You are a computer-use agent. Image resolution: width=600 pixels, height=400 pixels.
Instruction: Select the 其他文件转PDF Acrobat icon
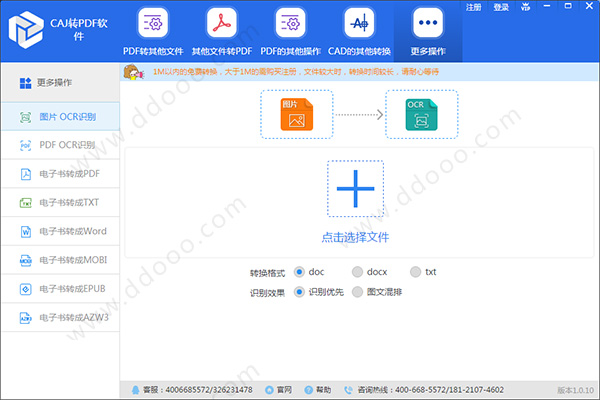tap(222, 23)
